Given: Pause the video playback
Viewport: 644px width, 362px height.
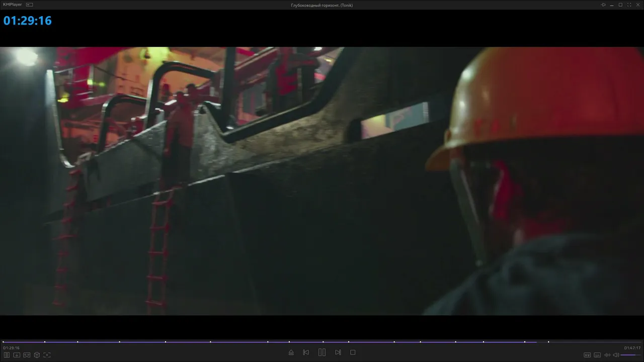Looking at the screenshot, I should (322, 352).
